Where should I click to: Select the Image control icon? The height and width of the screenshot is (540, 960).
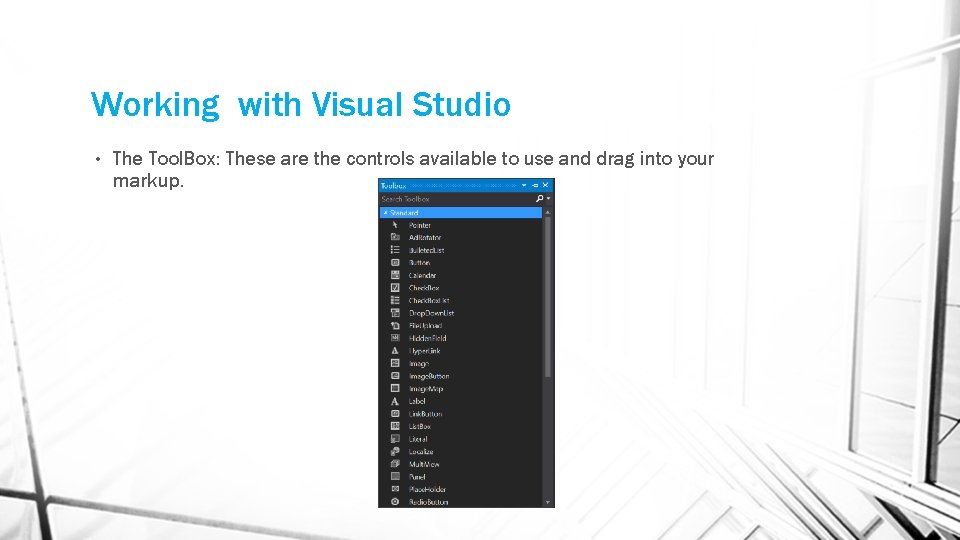(x=395, y=363)
